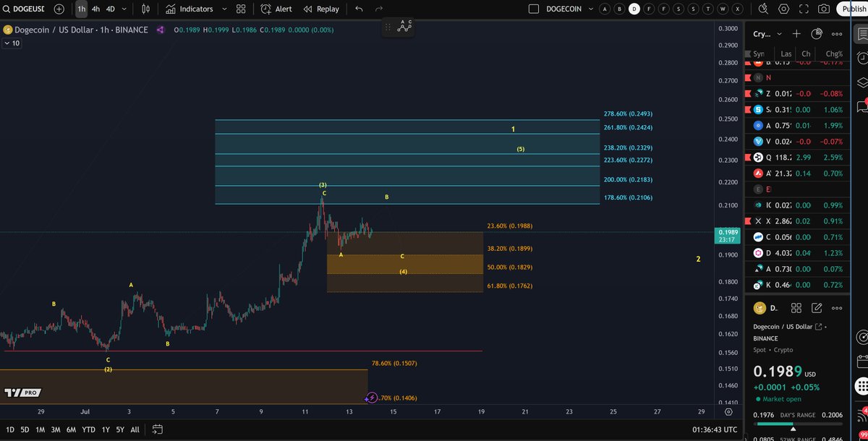Switch to saved layout X
Screen dimensions: 868x441
tap(739, 9)
